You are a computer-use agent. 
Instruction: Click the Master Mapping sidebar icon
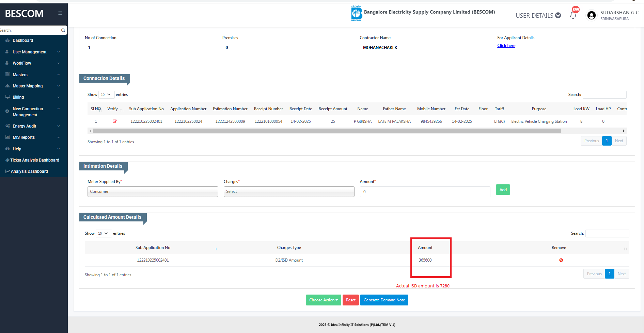(7, 86)
